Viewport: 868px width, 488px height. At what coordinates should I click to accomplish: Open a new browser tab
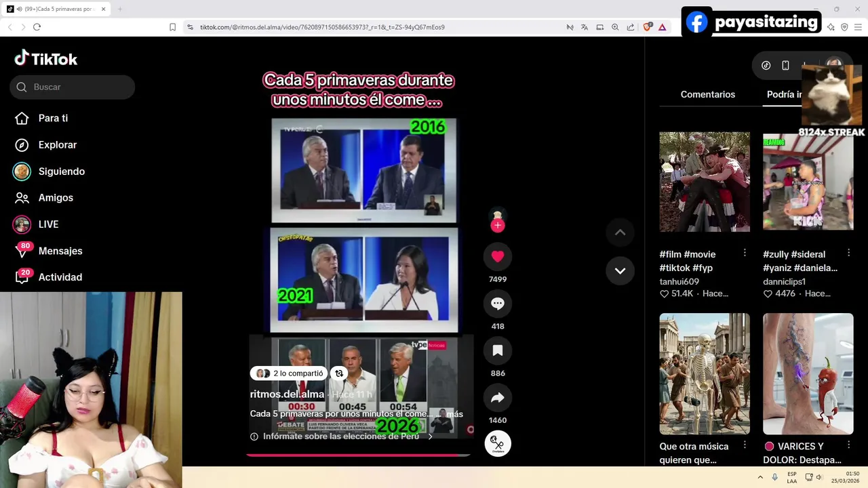click(x=120, y=9)
